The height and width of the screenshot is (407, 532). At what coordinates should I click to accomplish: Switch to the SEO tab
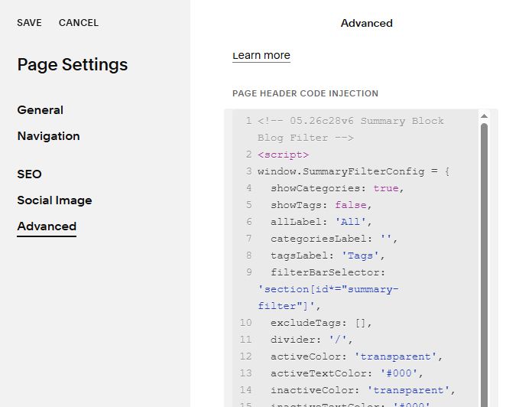29,174
